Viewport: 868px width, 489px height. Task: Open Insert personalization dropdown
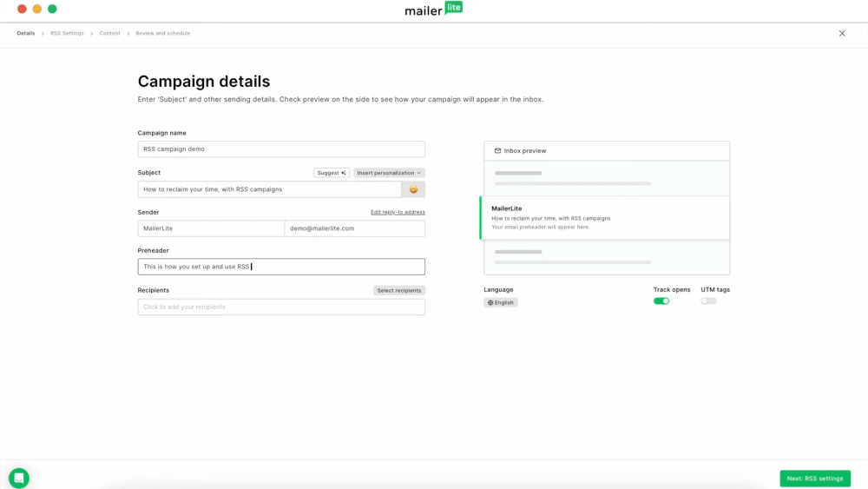tap(389, 173)
